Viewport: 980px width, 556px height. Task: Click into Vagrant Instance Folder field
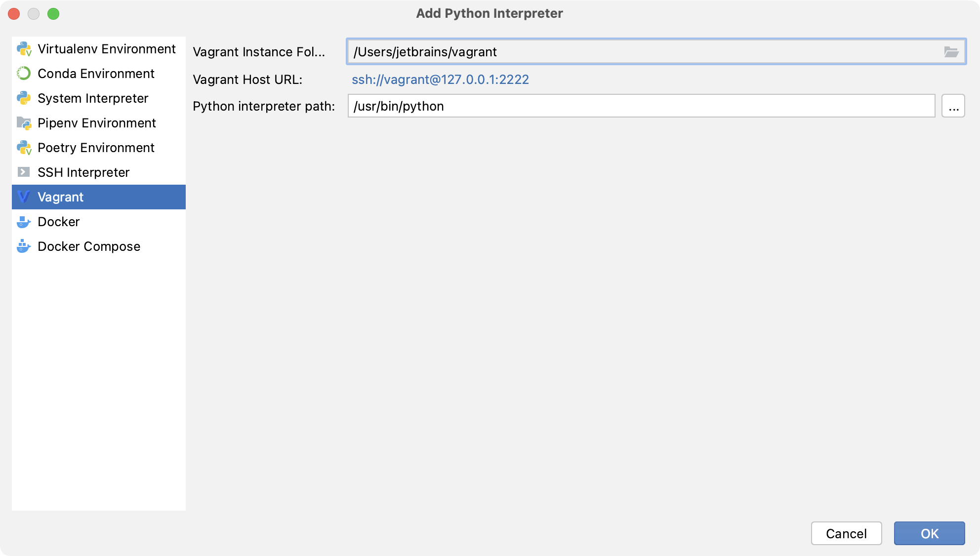point(642,52)
